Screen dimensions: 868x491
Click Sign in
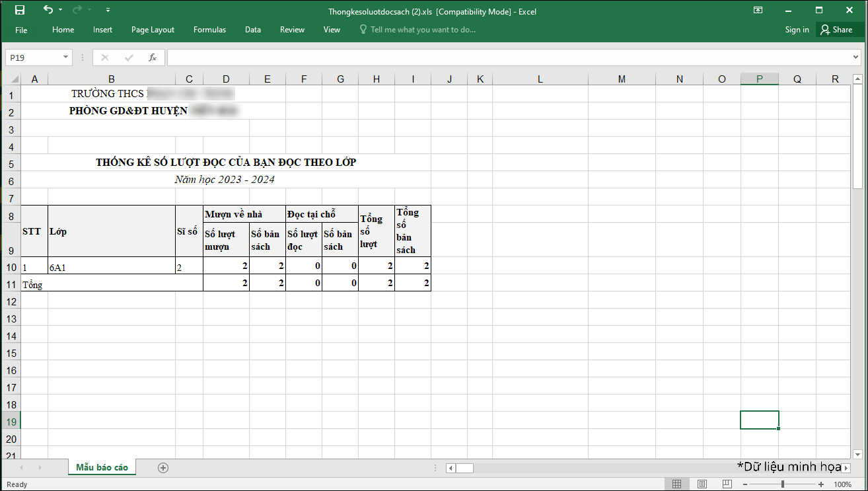click(x=797, y=30)
